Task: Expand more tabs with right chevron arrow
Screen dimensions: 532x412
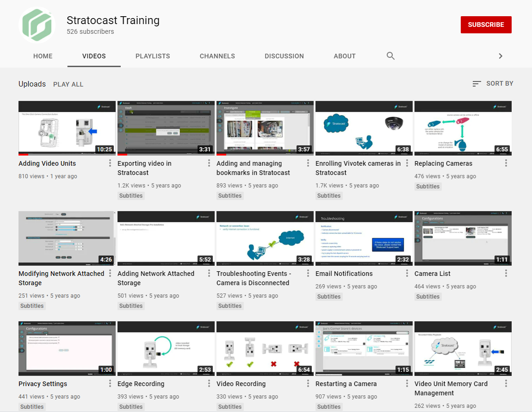Action: tap(500, 56)
